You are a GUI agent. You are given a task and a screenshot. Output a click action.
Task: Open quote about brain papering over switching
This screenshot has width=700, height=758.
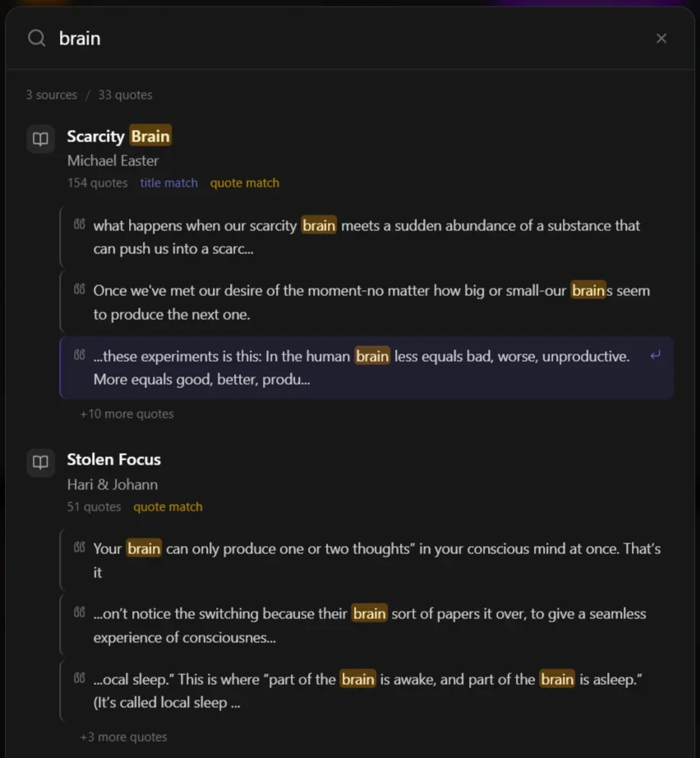(x=370, y=625)
